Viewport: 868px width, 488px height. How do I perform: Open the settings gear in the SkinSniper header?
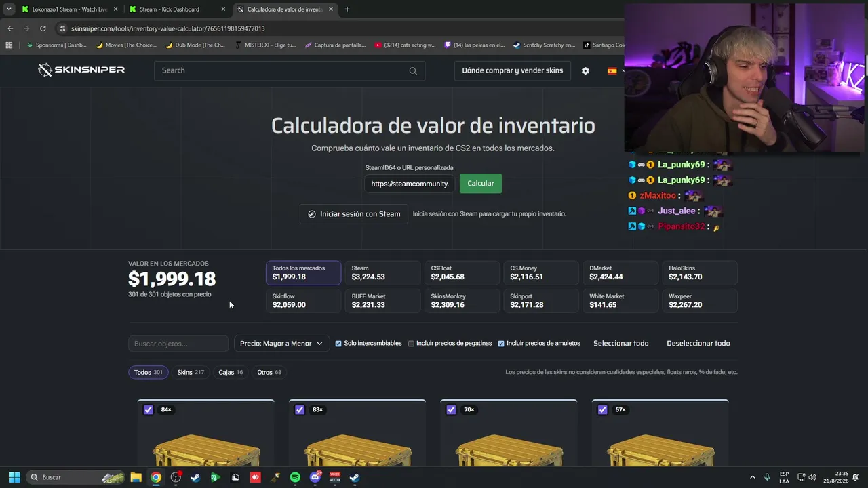click(x=585, y=70)
